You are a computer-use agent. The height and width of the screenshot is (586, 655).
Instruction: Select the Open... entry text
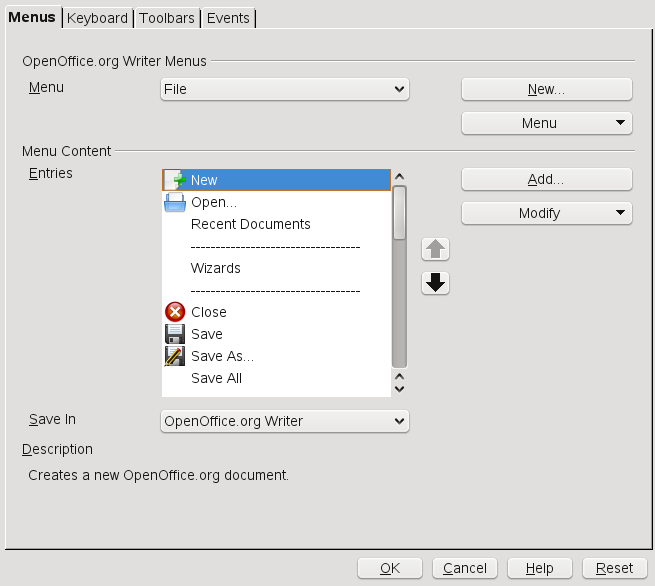pos(214,203)
